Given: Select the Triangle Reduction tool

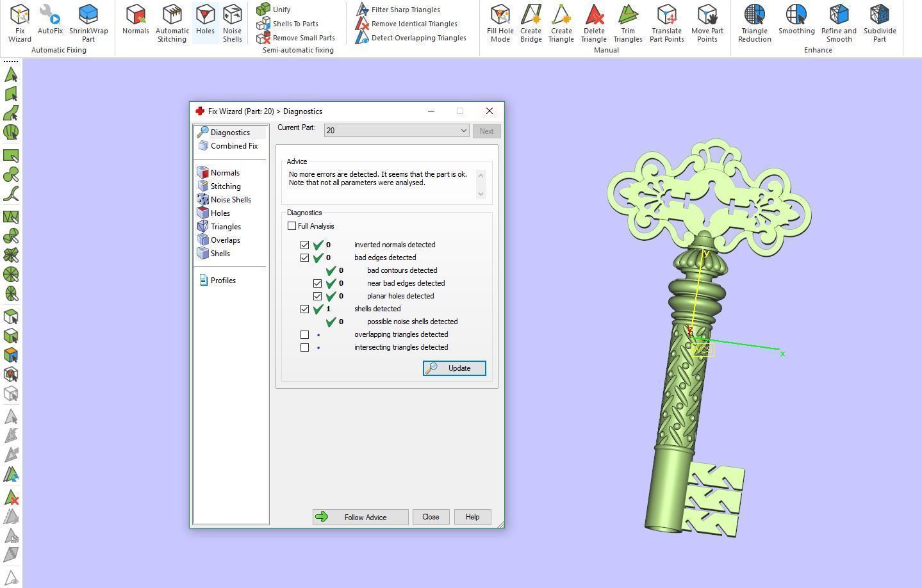Looking at the screenshot, I should point(754,22).
